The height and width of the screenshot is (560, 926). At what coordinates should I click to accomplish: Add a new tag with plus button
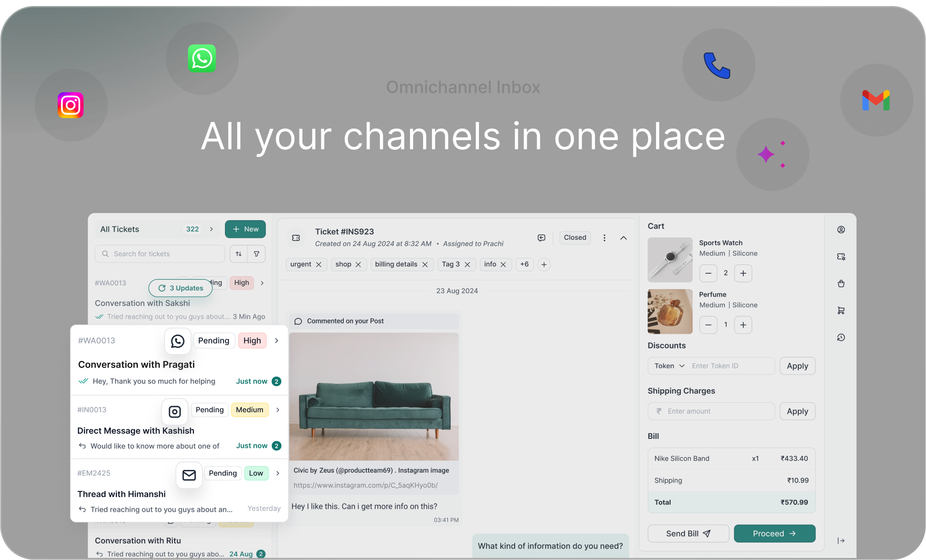(x=544, y=265)
